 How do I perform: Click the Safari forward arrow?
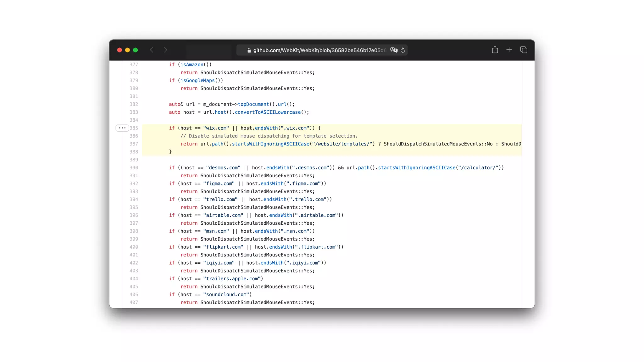point(165,50)
